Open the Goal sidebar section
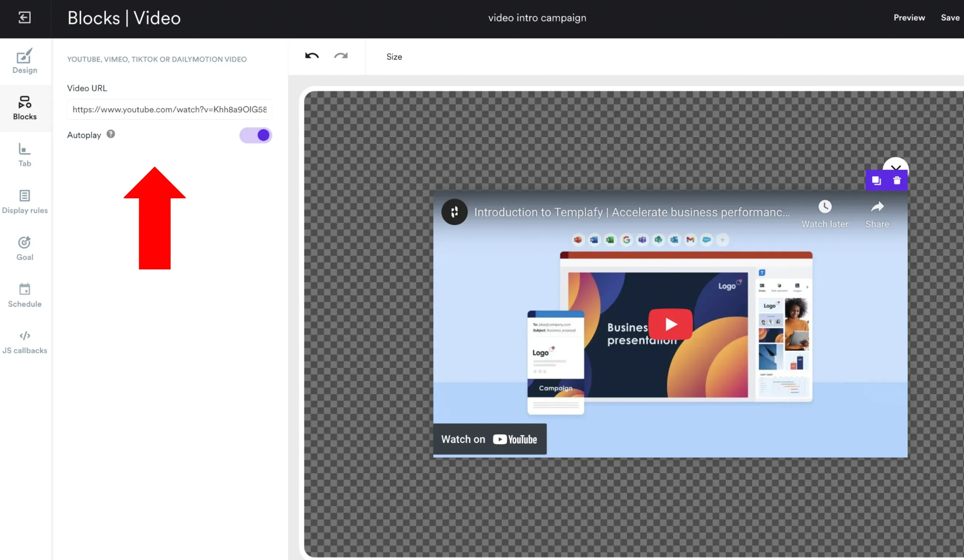This screenshot has height=560, width=964. pos(25,249)
